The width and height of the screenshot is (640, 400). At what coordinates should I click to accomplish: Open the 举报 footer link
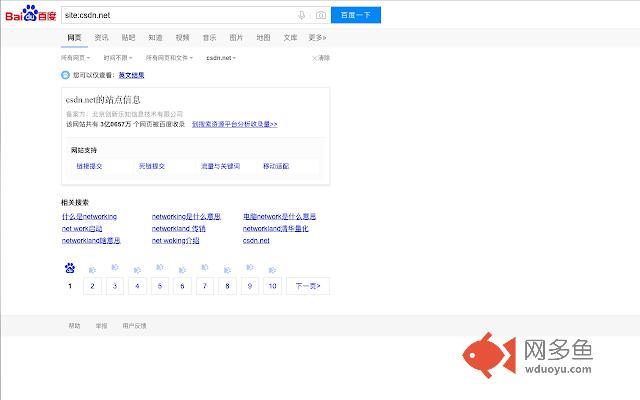pyautogui.click(x=101, y=326)
